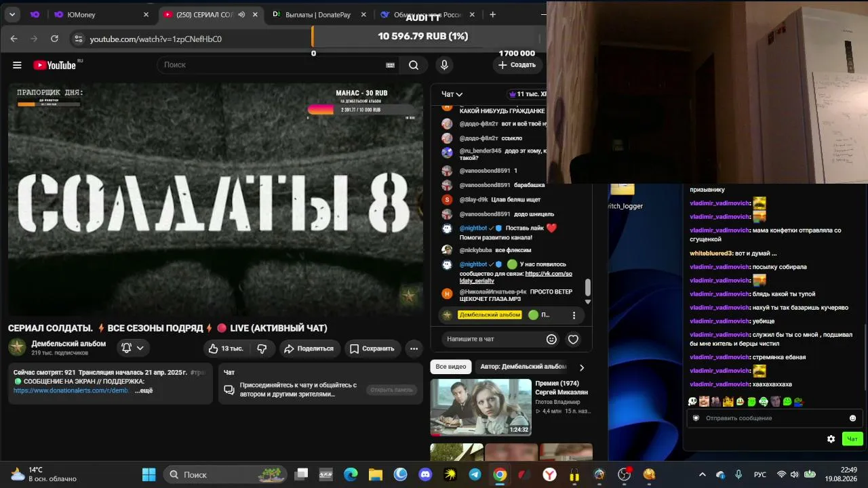Open the pinned chat banner three-dot menu
The width and height of the screenshot is (868, 488).
tap(574, 315)
